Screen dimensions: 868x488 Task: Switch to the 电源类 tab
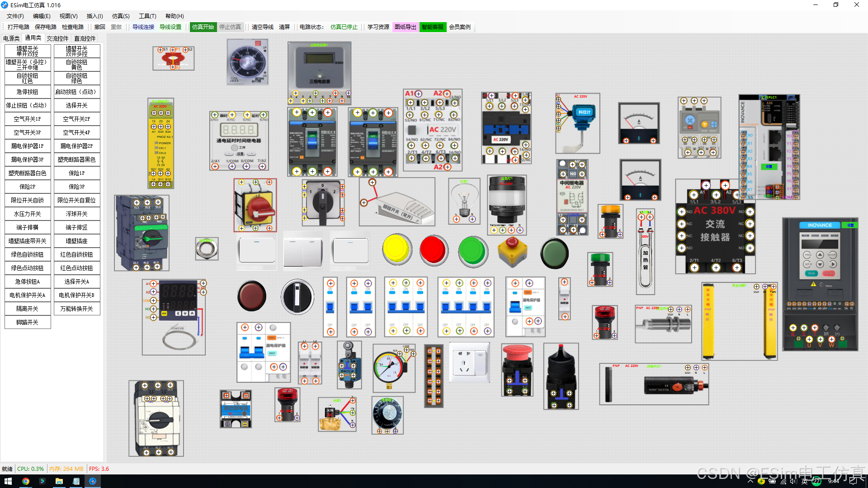11,38
